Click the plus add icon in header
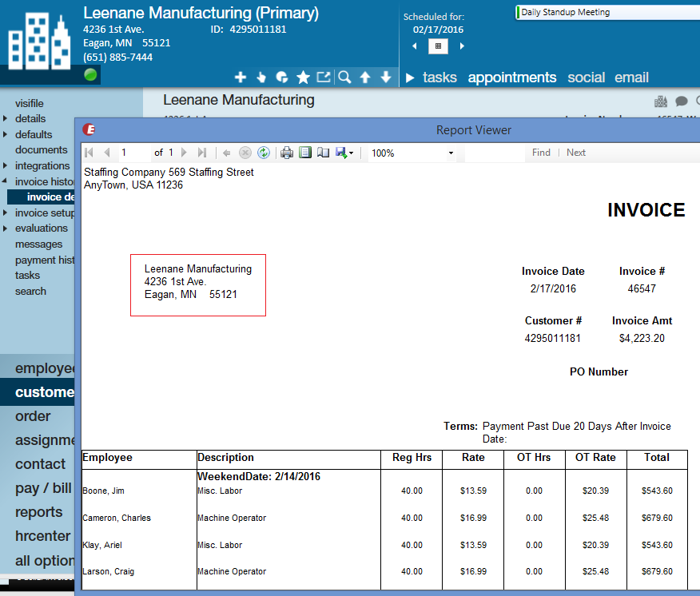 [240, 77]
